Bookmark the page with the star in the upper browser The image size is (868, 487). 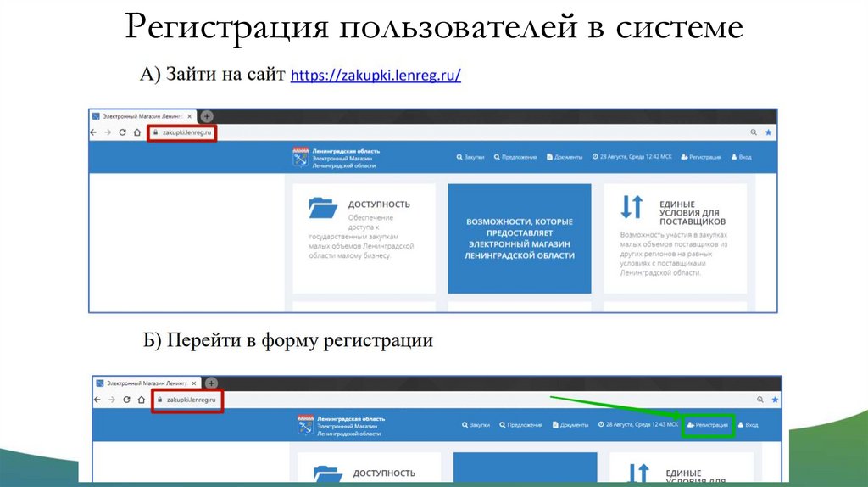(x=768, y=132)
